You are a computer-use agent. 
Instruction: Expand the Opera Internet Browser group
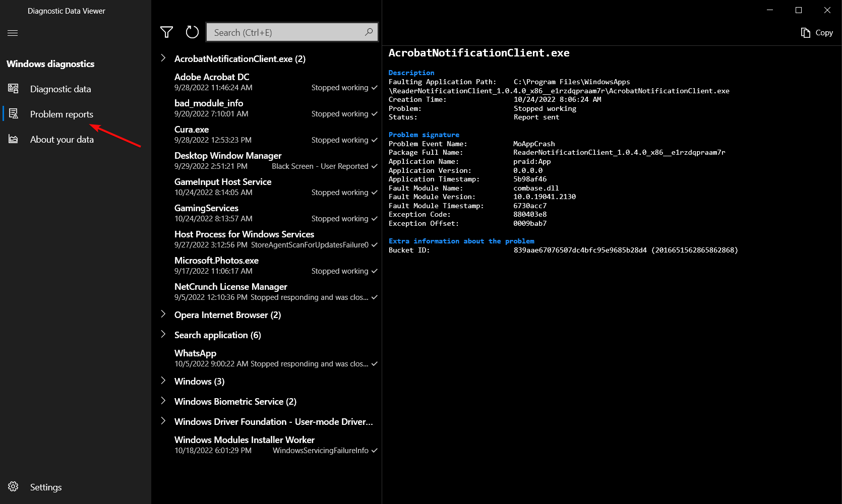[163, 314]
